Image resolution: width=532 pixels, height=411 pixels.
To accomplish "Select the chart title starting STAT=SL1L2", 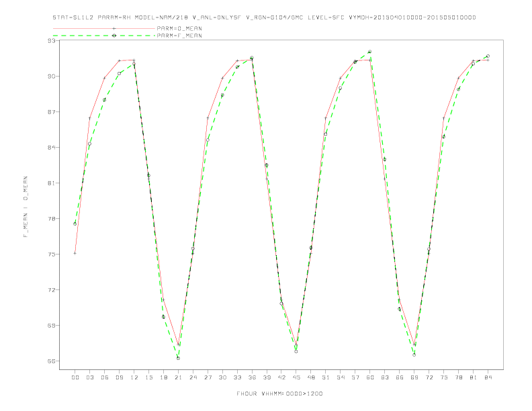I will [x=264, y=17].
